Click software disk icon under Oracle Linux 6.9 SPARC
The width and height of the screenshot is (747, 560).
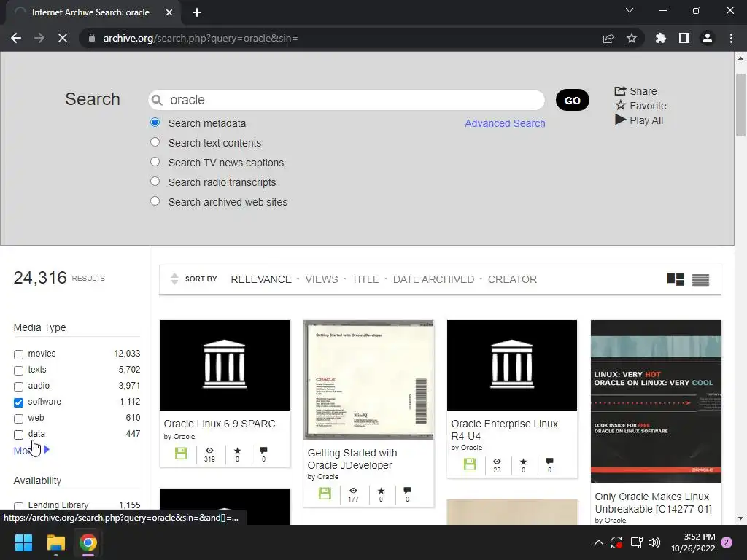[181, 454]
